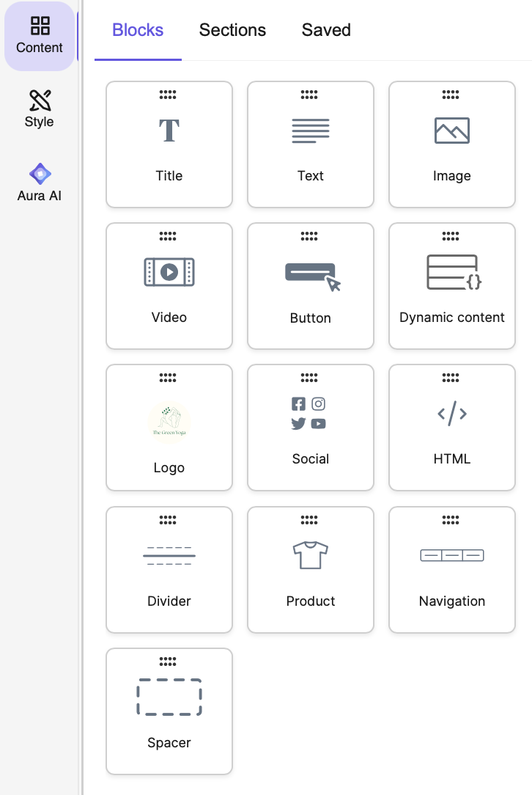Switch to the Sections tab
Screen dimensions: 532x795
(x=232, y=30)
